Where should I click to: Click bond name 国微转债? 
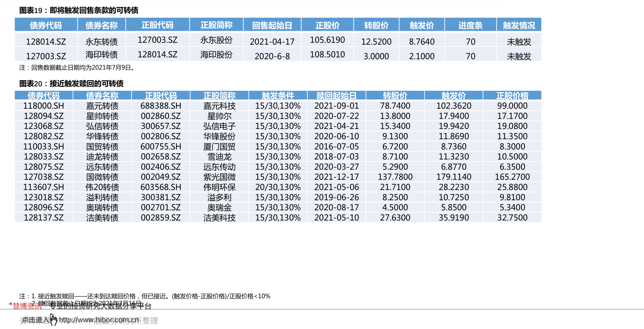pos(102,177)
